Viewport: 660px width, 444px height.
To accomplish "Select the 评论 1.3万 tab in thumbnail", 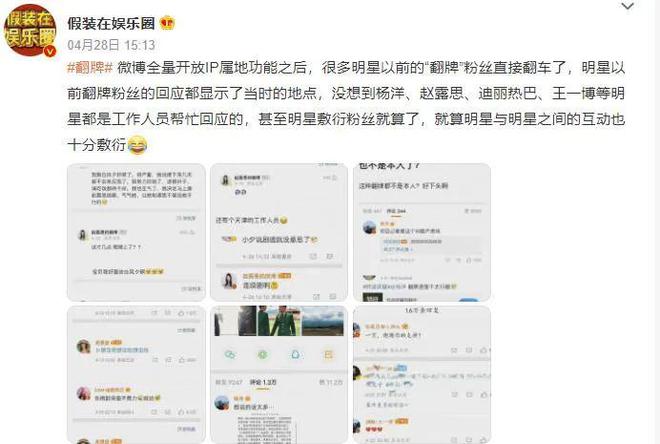I will coord(263,383).
